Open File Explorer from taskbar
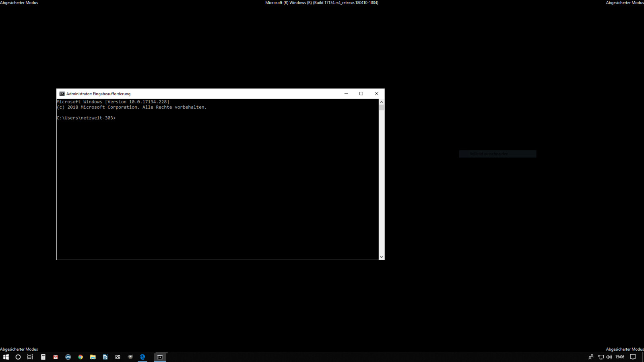The height and width of the screenshot is (362, 644). pos(93,357)
